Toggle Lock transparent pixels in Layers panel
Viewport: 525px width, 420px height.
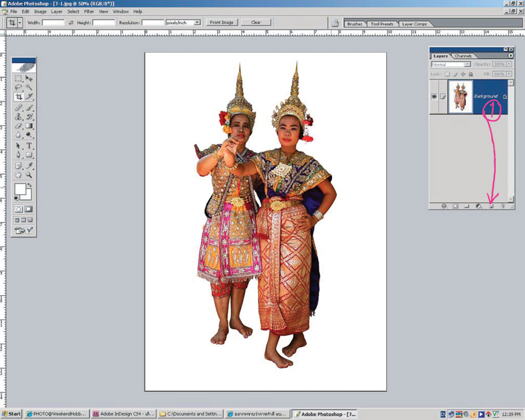pos(447,74)
